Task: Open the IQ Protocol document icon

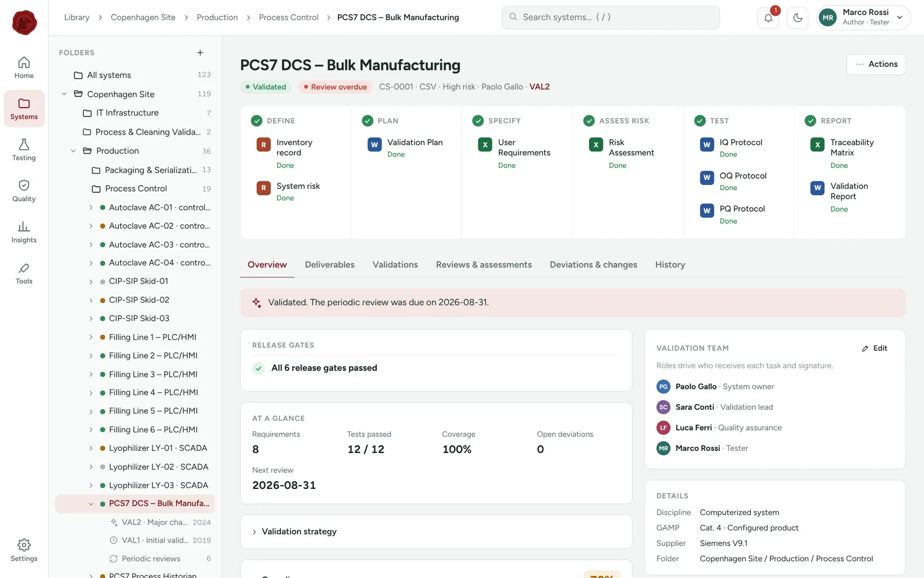Action: pyautogui.click(x=707, y=144)
